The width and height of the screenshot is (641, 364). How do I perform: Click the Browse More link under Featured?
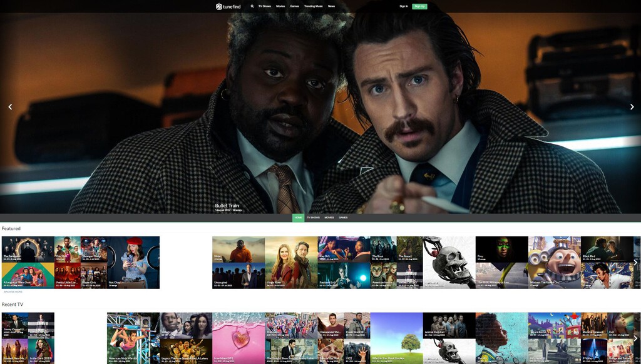click(x=13, y=291)
